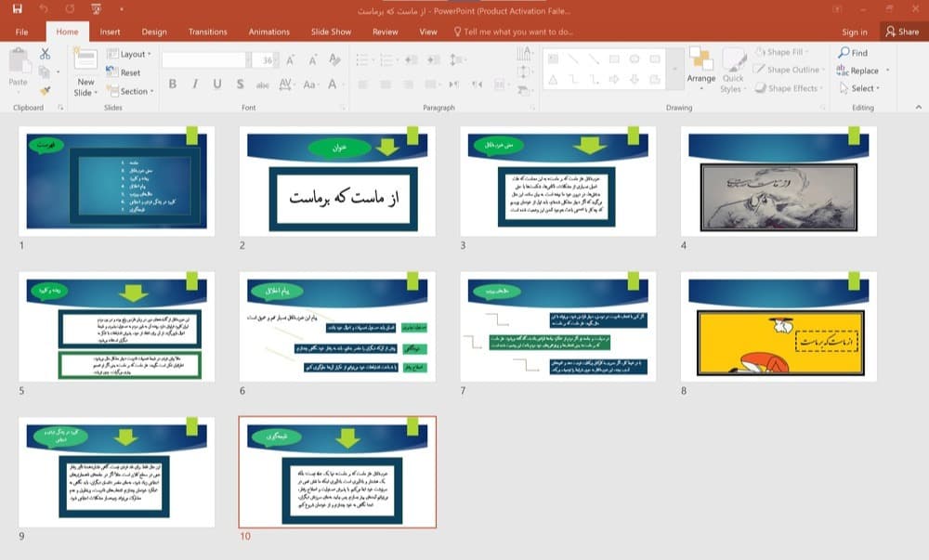
Task: Toggle Bold formatting
Action: (173, 85)
